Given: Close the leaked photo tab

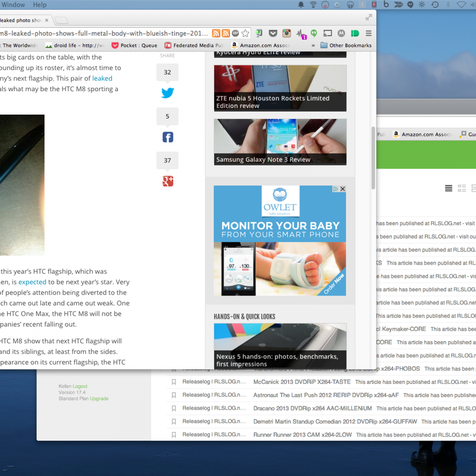Looking at the screenshot, I should pyautogui.click(x=46, y=20).
